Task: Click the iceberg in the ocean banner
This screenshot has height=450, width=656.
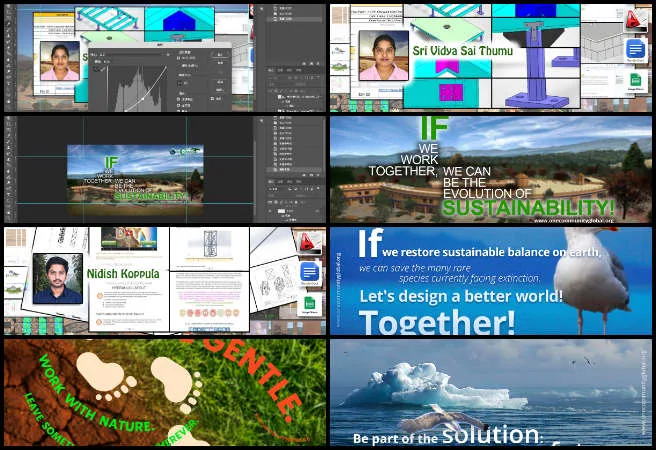Action: point(433,386)
